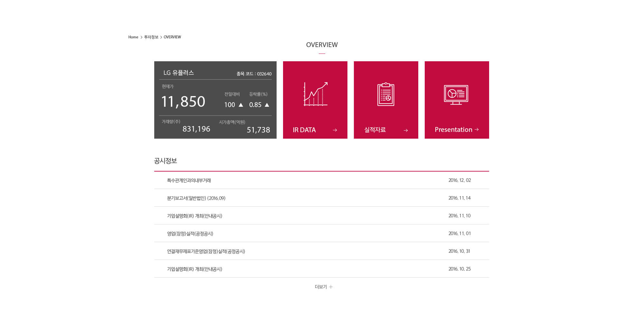Click the 전일대비 label
Image resolution: width=644 pixels, height=316 pixels.
pyautogui.click(x=232, y=94)
